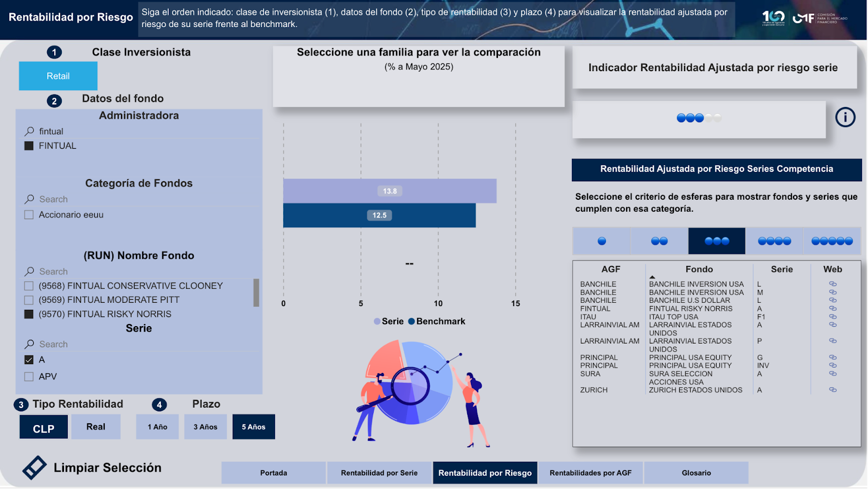868x489 pixels.
Task: Open web link for LARRAINVIAL ESTADOS UNIDOS series P
Action: click(x=833, y=341)
